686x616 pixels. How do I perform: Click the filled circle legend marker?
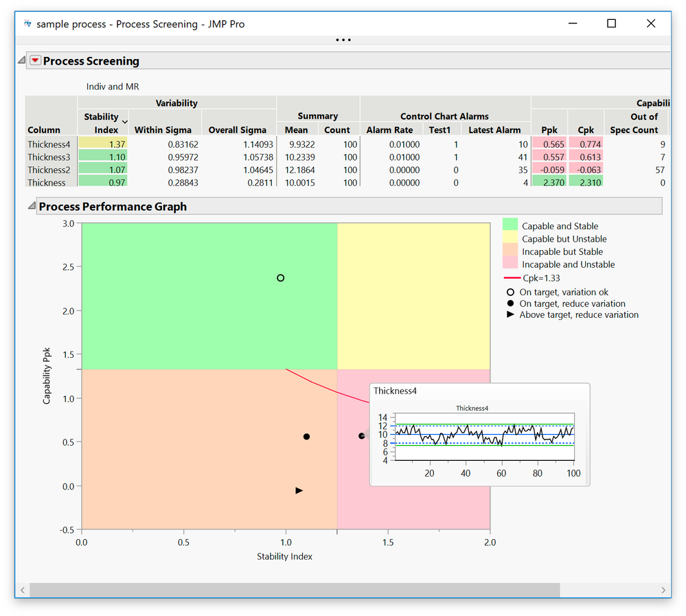pyautogui.click(x=510, y=303)
